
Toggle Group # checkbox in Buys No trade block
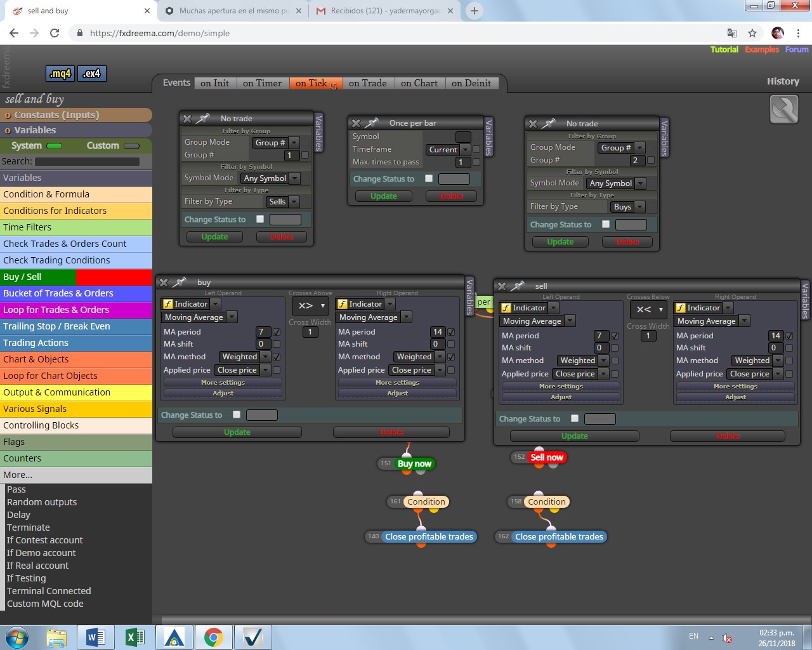point(651,160)
